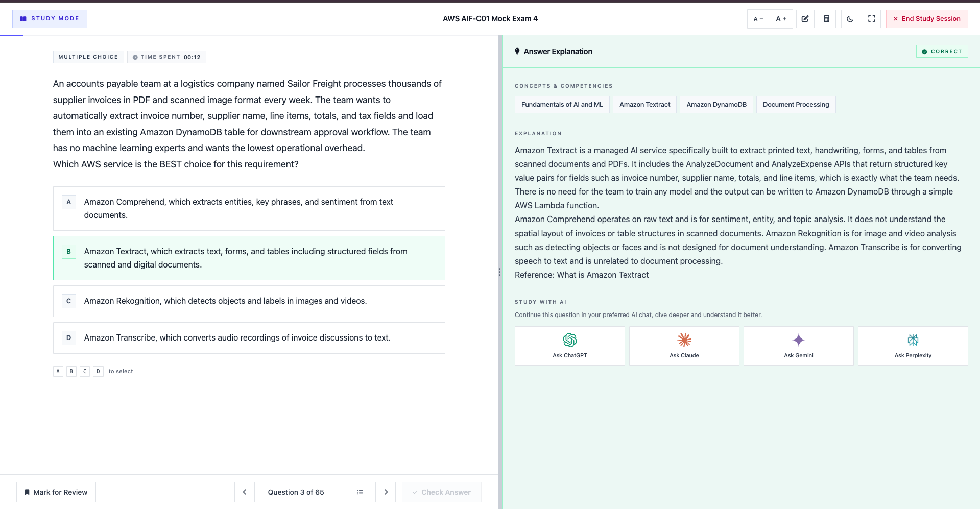Click Reference: What is Amazon Textract
The width and height of the screenshot is (980, 509).
(582, 275)
